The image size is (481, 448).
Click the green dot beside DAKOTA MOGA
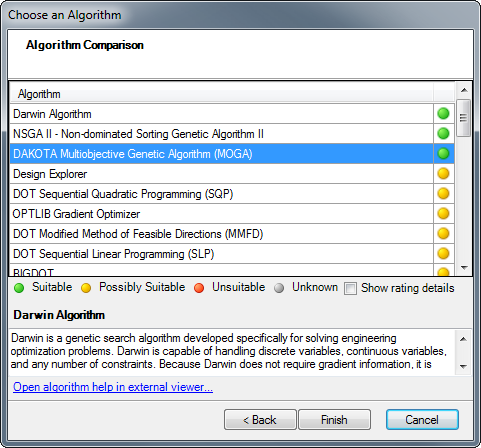443,154
